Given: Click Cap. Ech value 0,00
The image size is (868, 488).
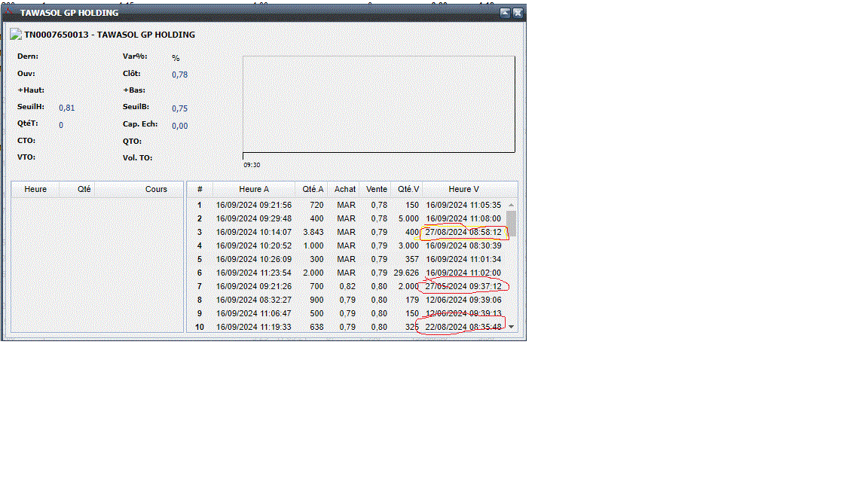Looking at the screenshot, I should click(179, 126).
